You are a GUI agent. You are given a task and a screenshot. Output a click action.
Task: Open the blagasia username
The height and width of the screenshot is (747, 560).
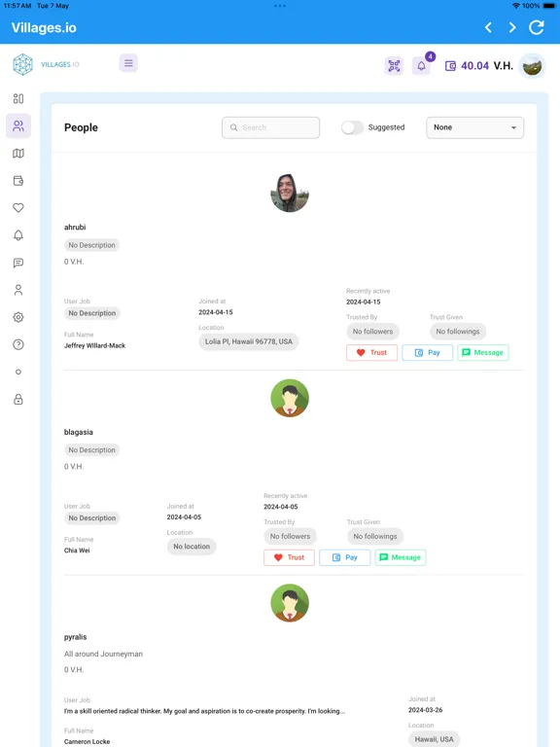point(79,432)
